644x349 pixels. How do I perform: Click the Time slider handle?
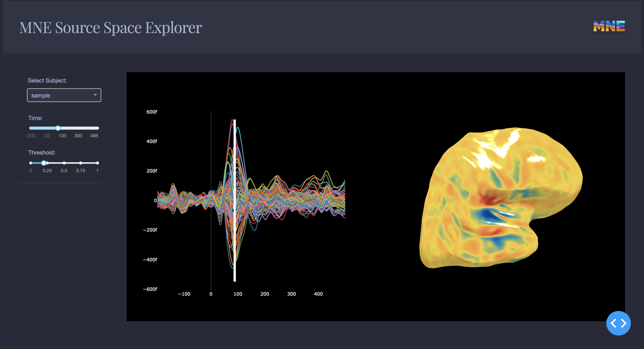58,128
